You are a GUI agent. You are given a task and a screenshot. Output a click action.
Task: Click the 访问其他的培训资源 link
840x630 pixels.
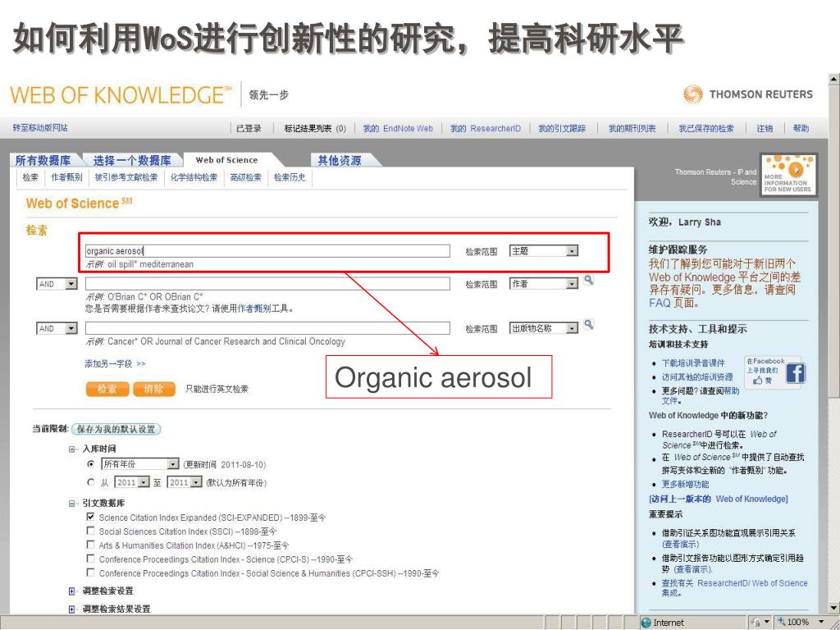point(697,377)
